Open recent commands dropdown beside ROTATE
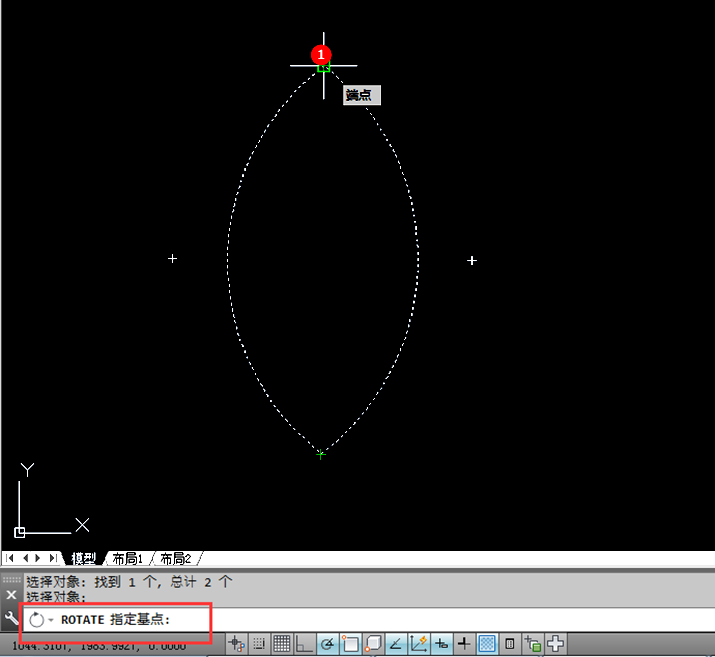715x657 pixels. click(51, 620)
